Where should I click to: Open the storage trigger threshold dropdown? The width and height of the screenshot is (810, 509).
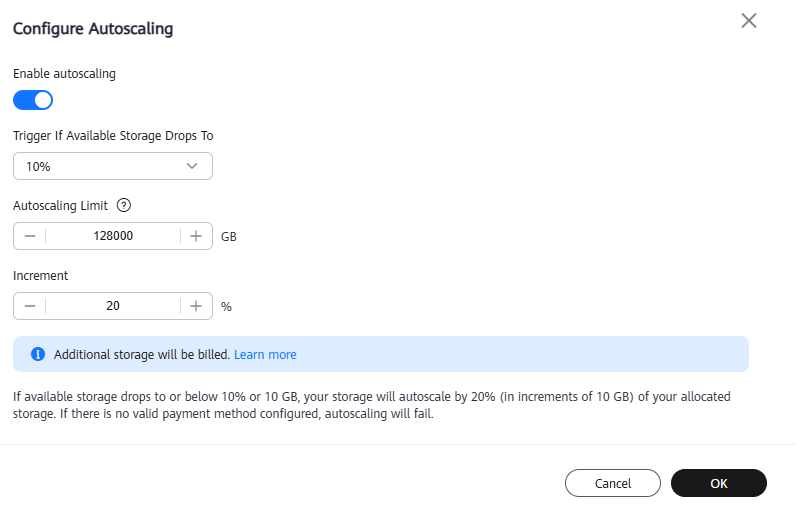[113, 166]
